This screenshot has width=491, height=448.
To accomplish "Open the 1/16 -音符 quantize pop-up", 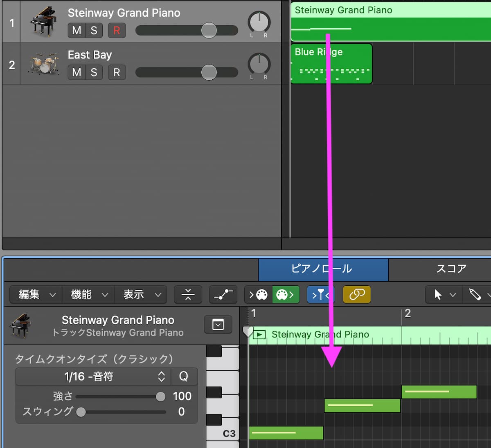I will point(93,376).
